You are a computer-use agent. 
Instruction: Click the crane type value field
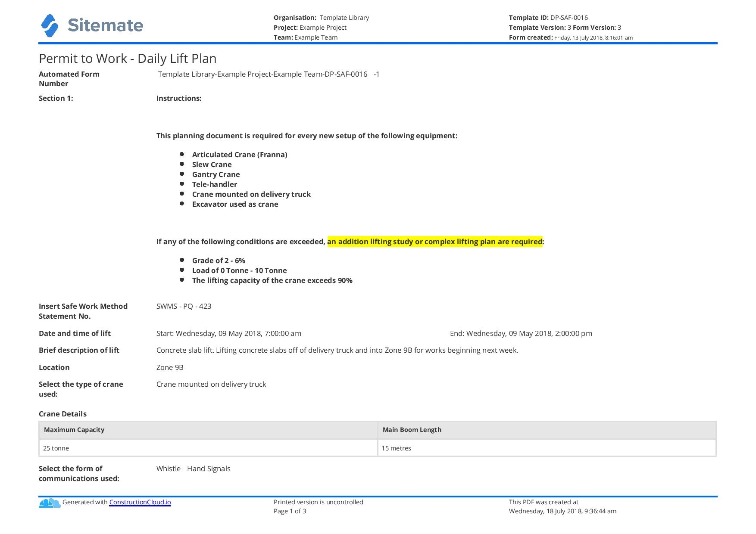tap(211, 384)
